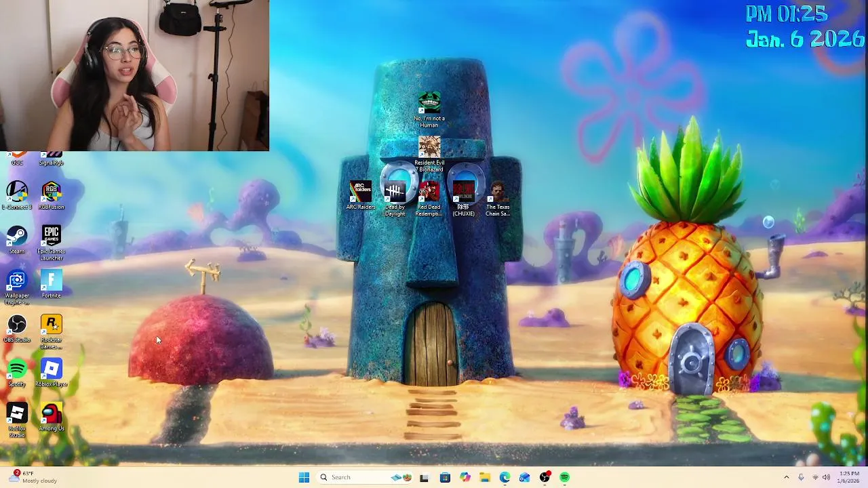Switch to Spotify on the taskbar
868x488 pixels.
(x=564, y=477)
